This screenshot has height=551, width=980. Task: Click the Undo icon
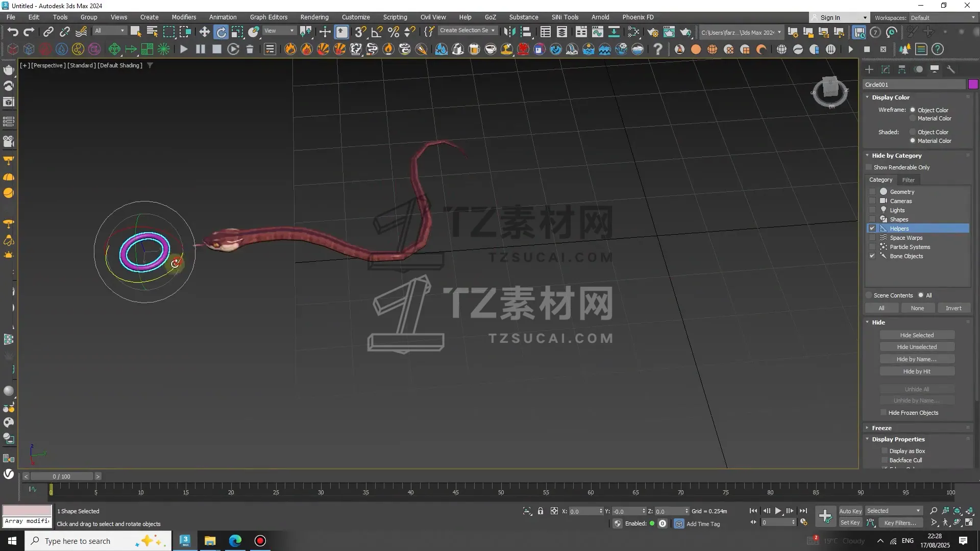pos(13,32)
